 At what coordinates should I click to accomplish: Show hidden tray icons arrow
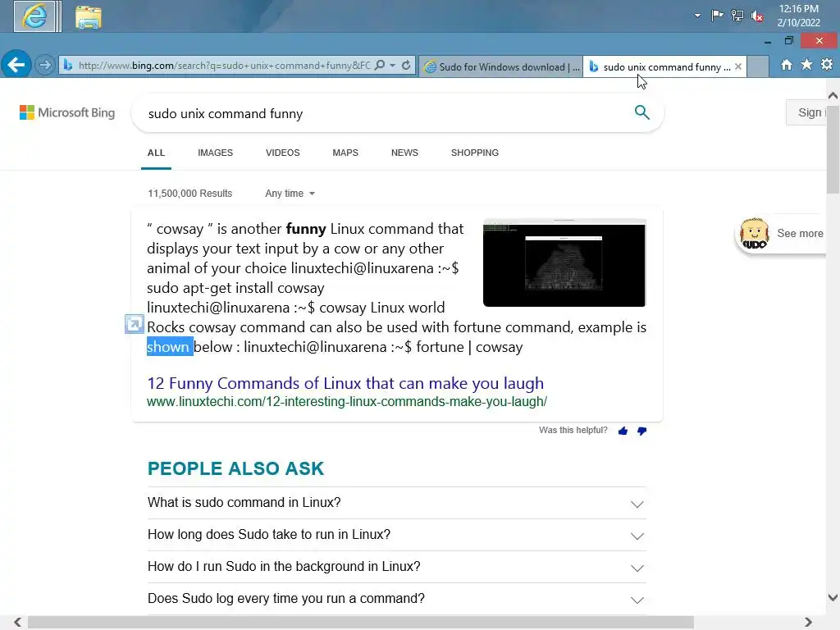pyautogui.click(x=697, y=16)
